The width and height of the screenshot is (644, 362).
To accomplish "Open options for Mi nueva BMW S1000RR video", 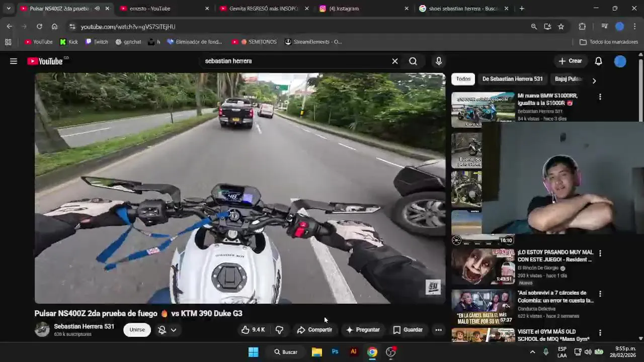I will coord(600,97).
